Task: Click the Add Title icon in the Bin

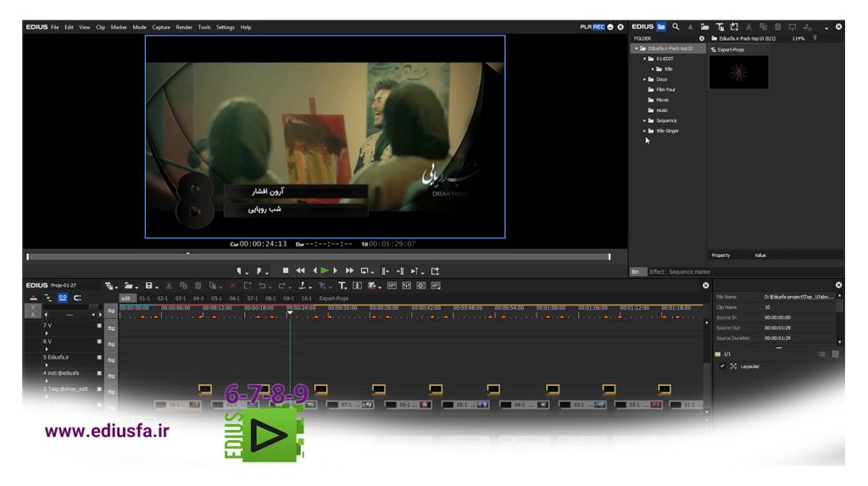Action: pyautogui.click(x=720, y=26)
